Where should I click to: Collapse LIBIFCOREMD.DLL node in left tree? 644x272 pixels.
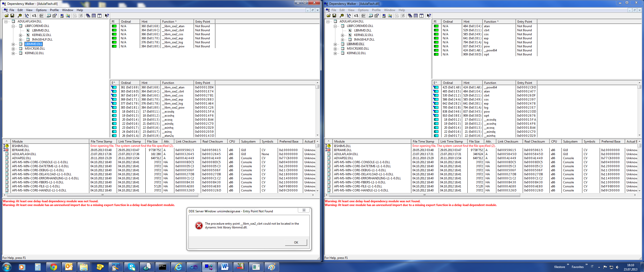[13, 26]
